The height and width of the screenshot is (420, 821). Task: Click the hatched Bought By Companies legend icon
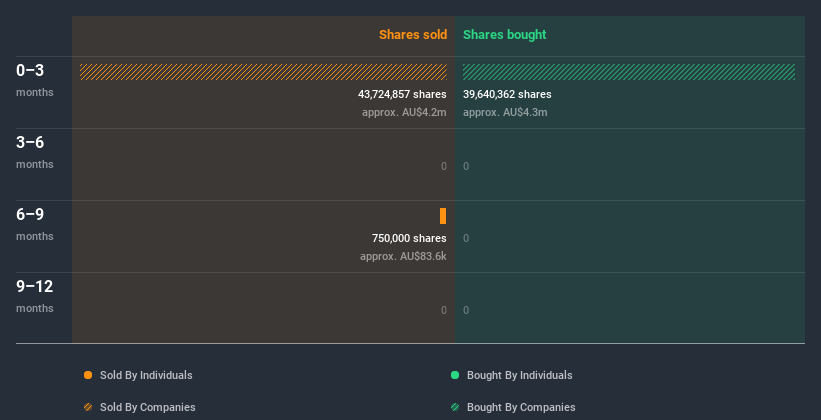[455, 407]
